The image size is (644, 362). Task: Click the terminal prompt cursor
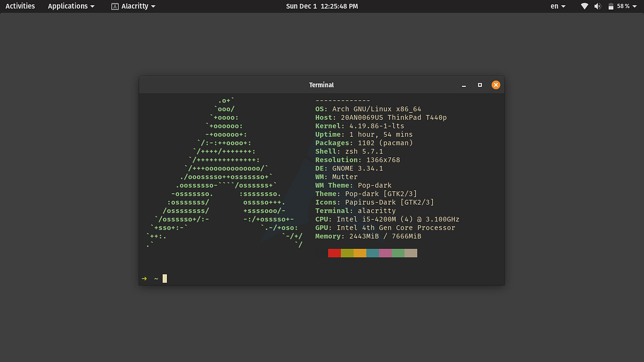pyautogui.click(x=165, y=278)
